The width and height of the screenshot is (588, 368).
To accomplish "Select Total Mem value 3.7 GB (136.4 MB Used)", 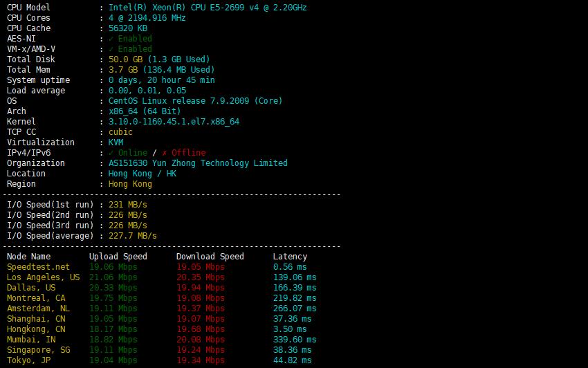I will (161, 70).
